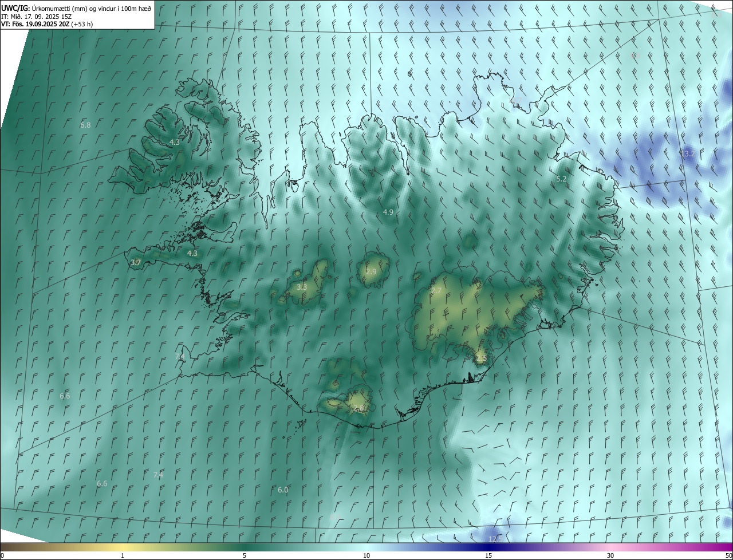Image resolution: width=733 pixels, height=560 pixels.
Task: Click the 0 label on the color scale
Action: coord(2,555)
